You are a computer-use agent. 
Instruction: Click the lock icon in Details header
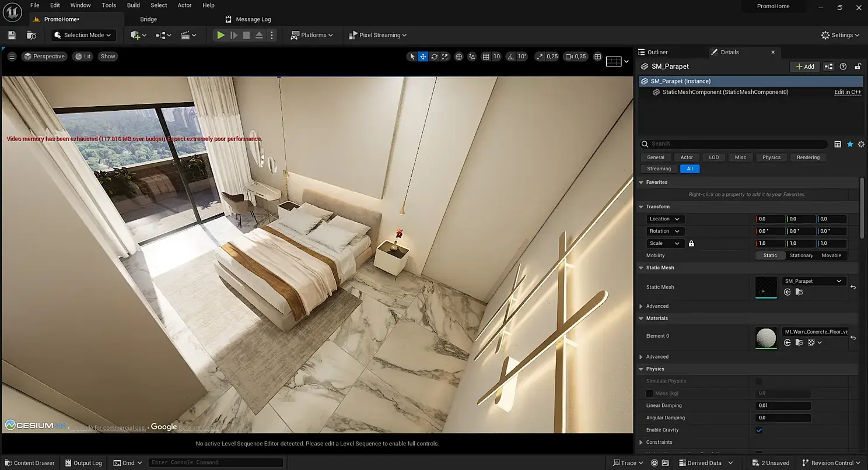tap(857, 66)
